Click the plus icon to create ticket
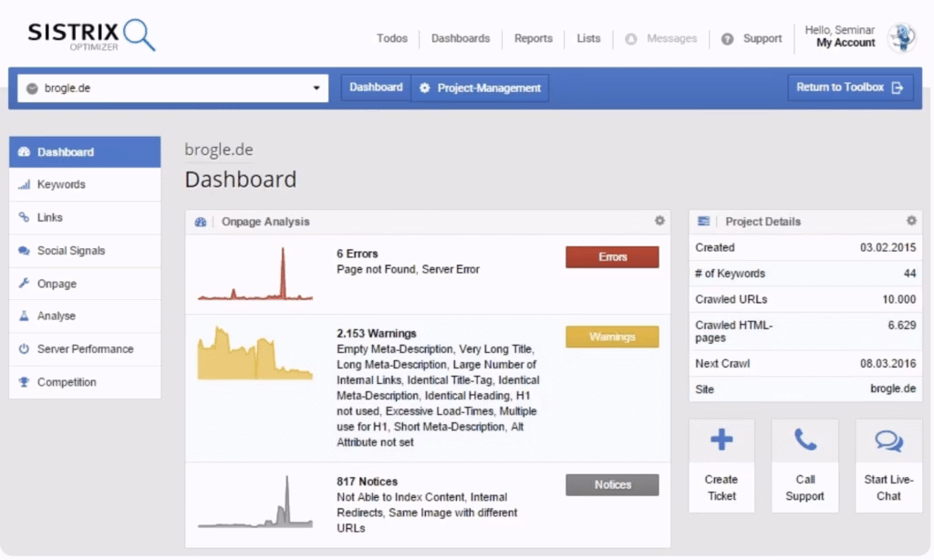 [x=721, y=441]
